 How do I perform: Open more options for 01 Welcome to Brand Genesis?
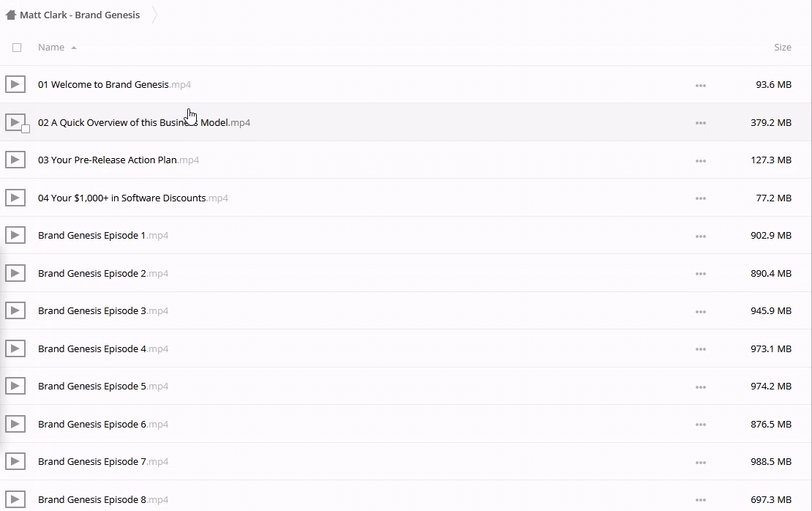click(x=700, y=85)
